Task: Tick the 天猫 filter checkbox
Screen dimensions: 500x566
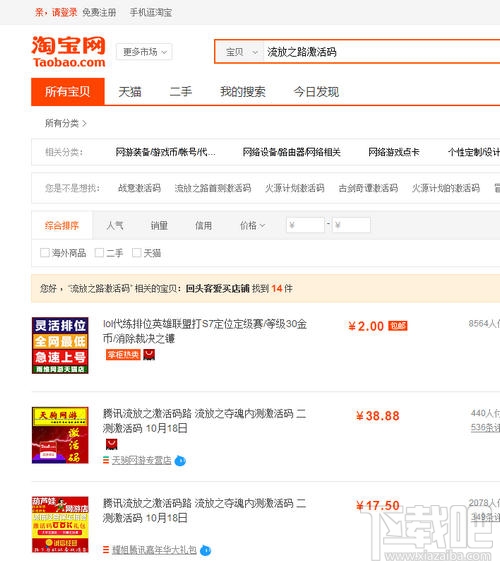Action: click(136, 253)
